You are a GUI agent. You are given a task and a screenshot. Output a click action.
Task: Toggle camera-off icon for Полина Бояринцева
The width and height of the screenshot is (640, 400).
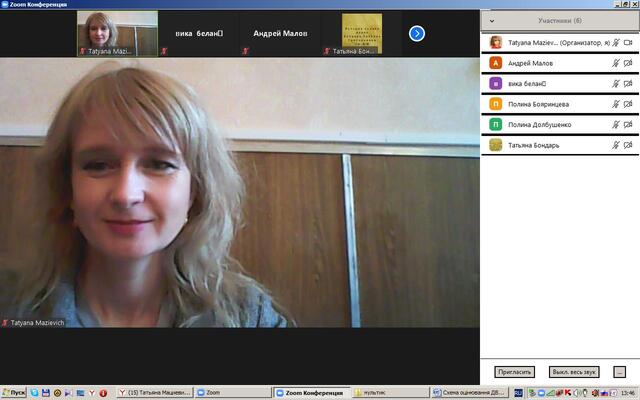point(628,104)
